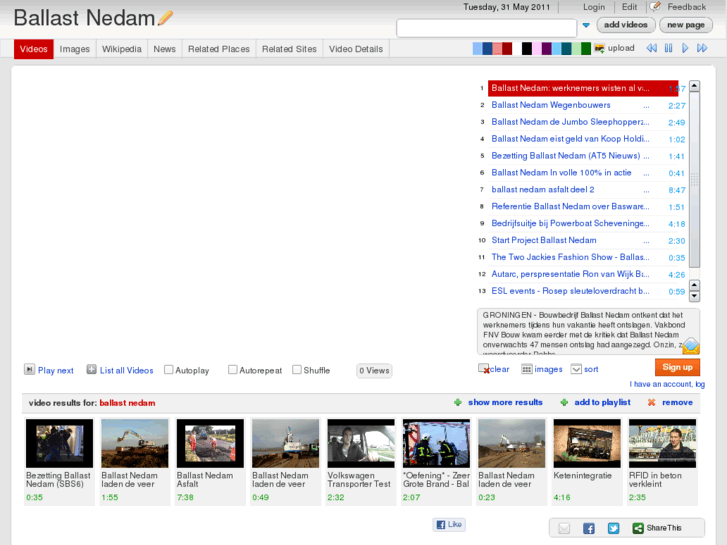Click the images grid icon
Image resolution: width=727 pixels, height=545 pixels.
527,369
